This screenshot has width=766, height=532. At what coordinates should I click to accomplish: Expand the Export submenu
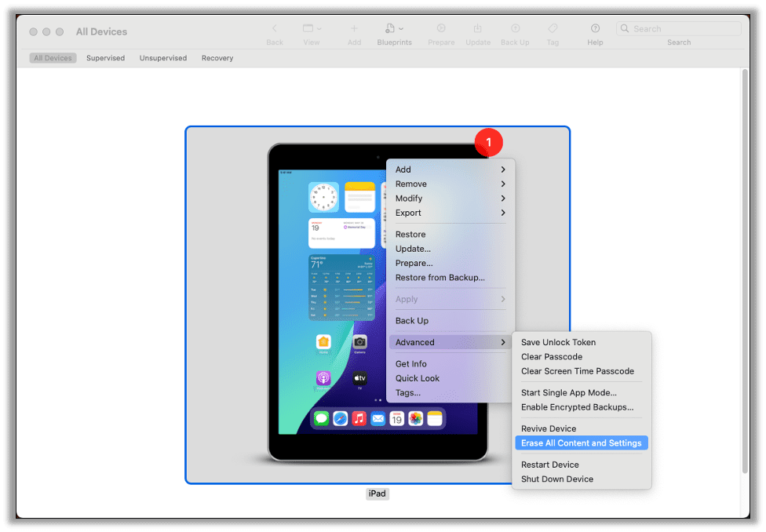point(505,213)
